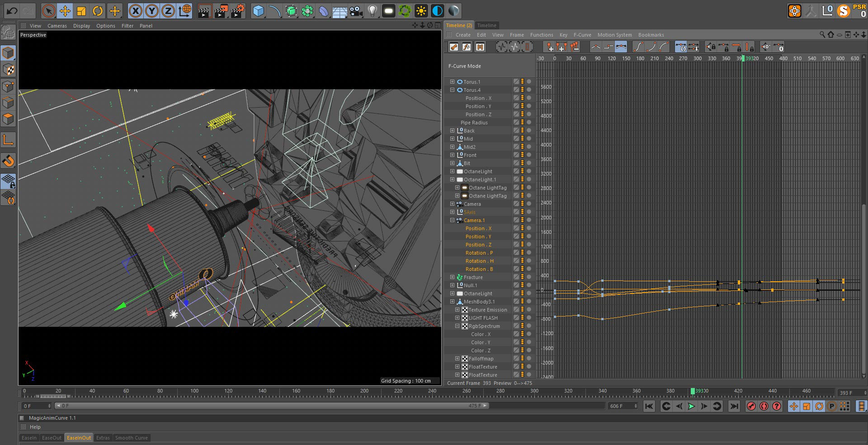Viewport: 868px width, 445px height.
Task: Add a Cube primitive object
Action: 258,11
